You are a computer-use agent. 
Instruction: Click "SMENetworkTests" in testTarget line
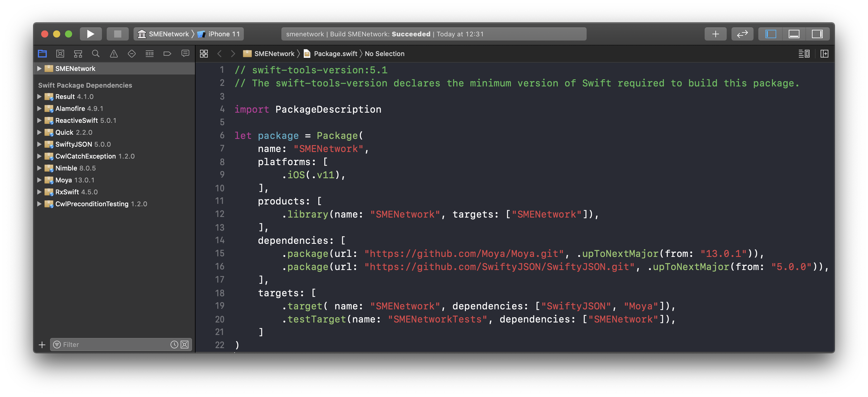click(x=437, y=319)
